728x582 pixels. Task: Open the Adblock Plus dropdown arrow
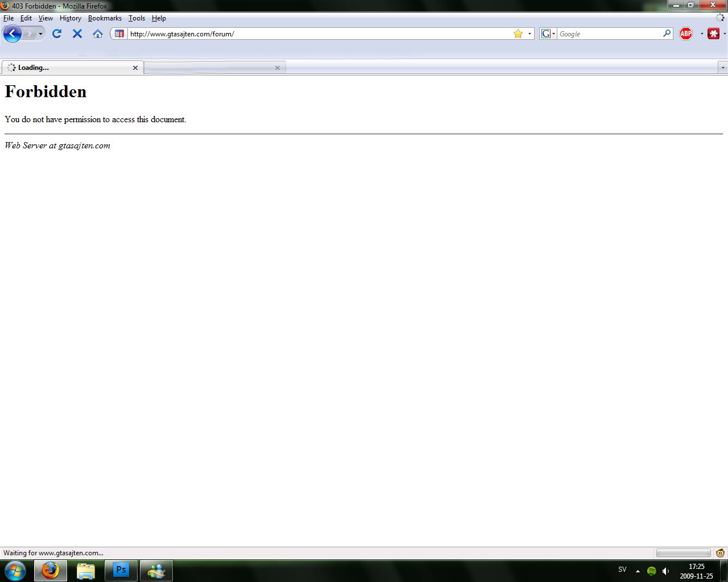[702, 34]
